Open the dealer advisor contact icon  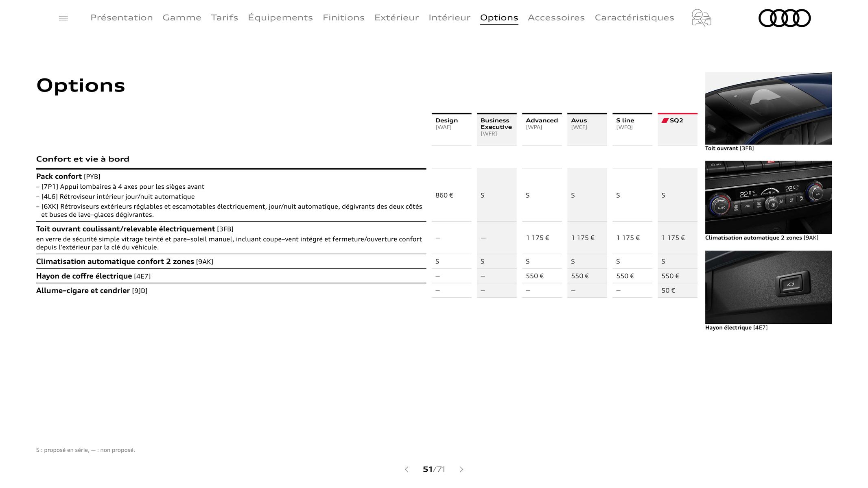click(701, 18)
